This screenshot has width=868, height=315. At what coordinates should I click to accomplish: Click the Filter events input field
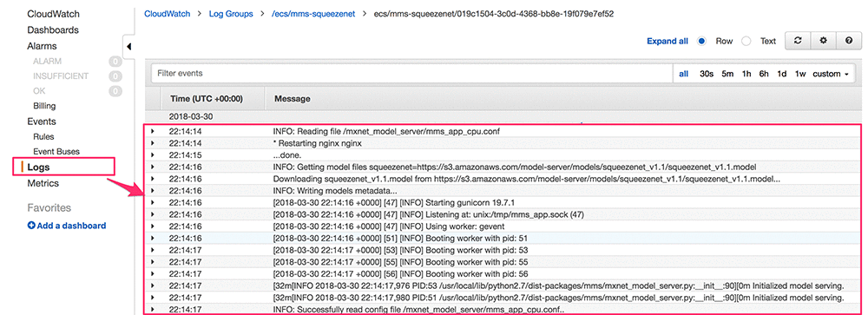411,73
